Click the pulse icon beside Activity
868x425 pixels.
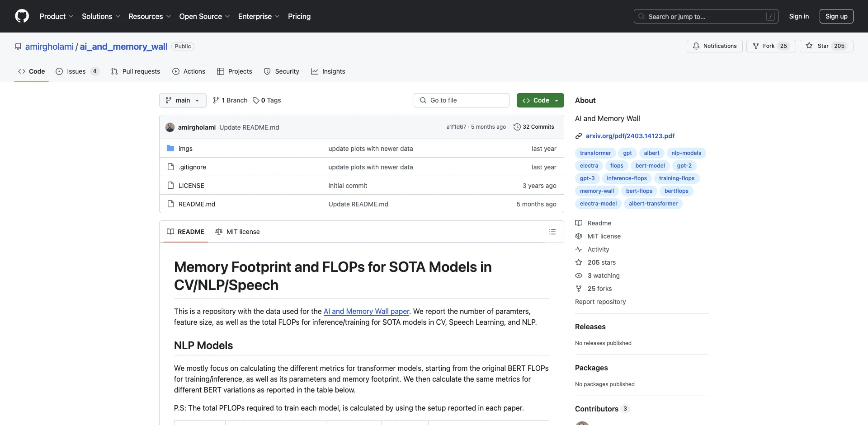579,249
